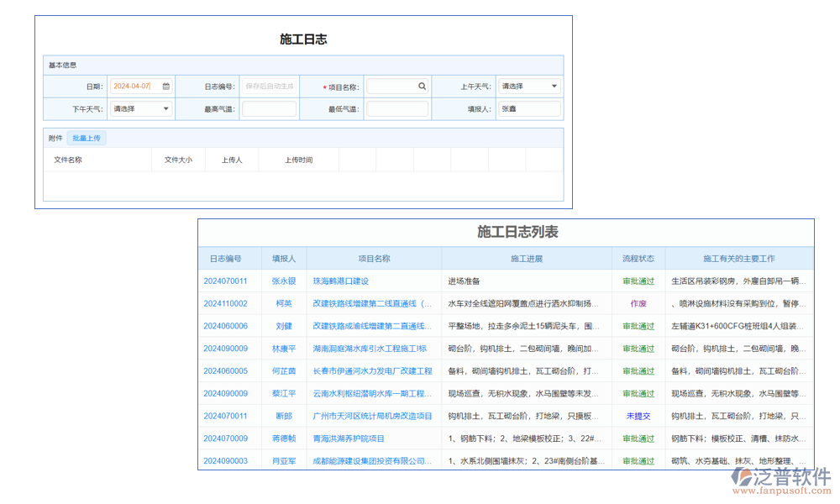
Task: Open project 青海洪湖养护院项目
Action: [347, 438]
